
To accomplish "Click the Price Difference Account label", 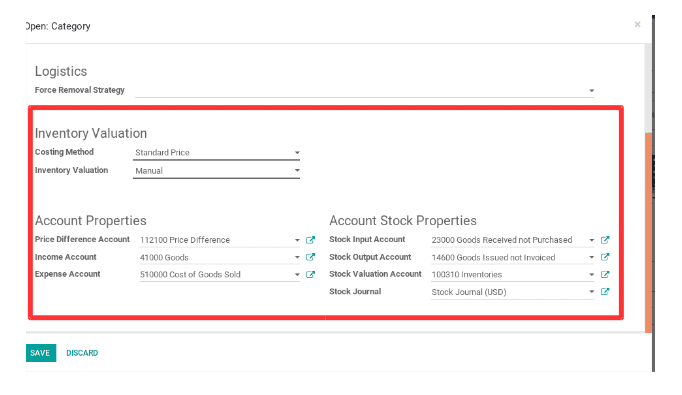I will tap(82, 239).
